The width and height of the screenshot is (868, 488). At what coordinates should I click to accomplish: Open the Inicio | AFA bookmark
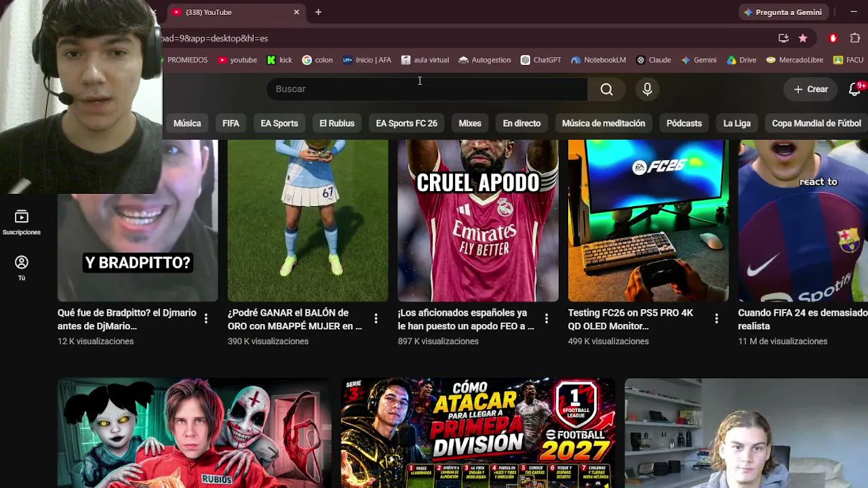click(367, 60)
